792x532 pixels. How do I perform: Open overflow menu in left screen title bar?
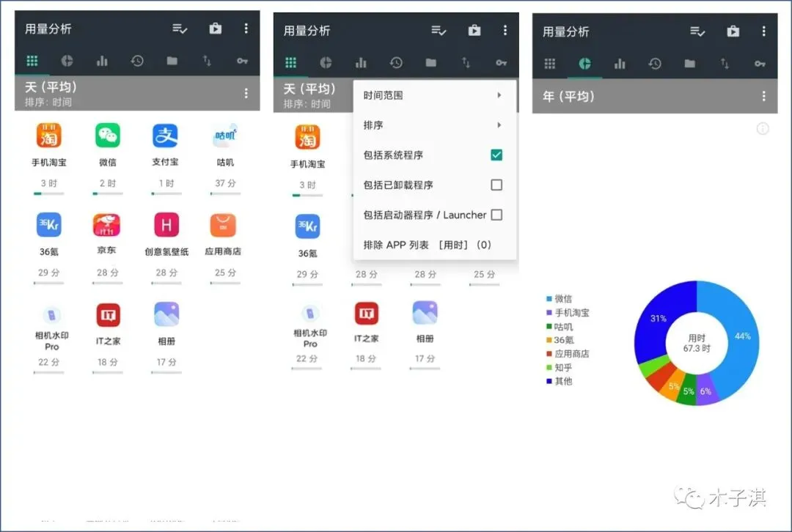(x=246, y=29)
